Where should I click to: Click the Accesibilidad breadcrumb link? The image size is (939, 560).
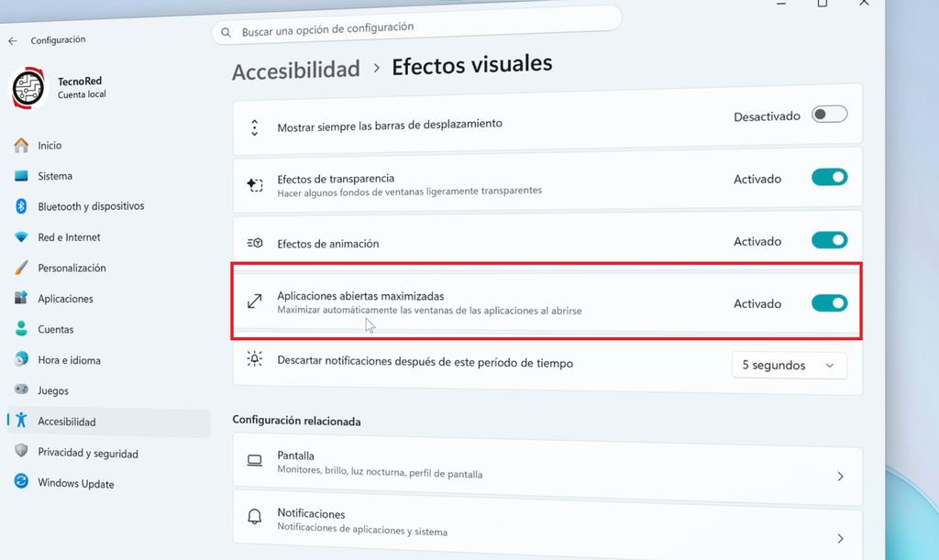tap(296, 70)
